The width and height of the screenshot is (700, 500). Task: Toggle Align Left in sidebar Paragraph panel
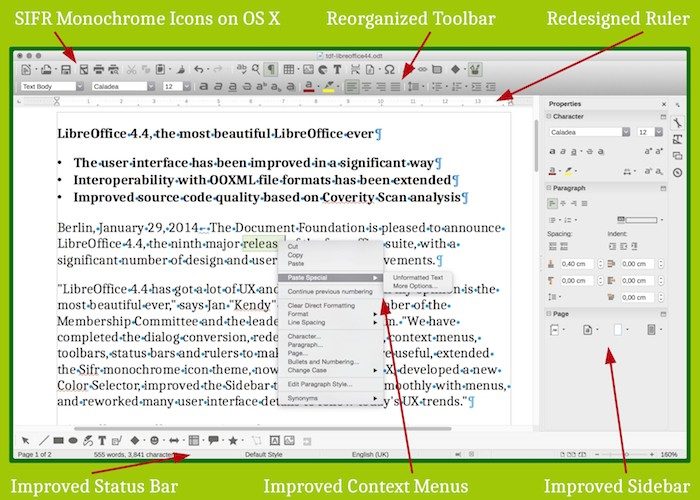tap(552, 204)
